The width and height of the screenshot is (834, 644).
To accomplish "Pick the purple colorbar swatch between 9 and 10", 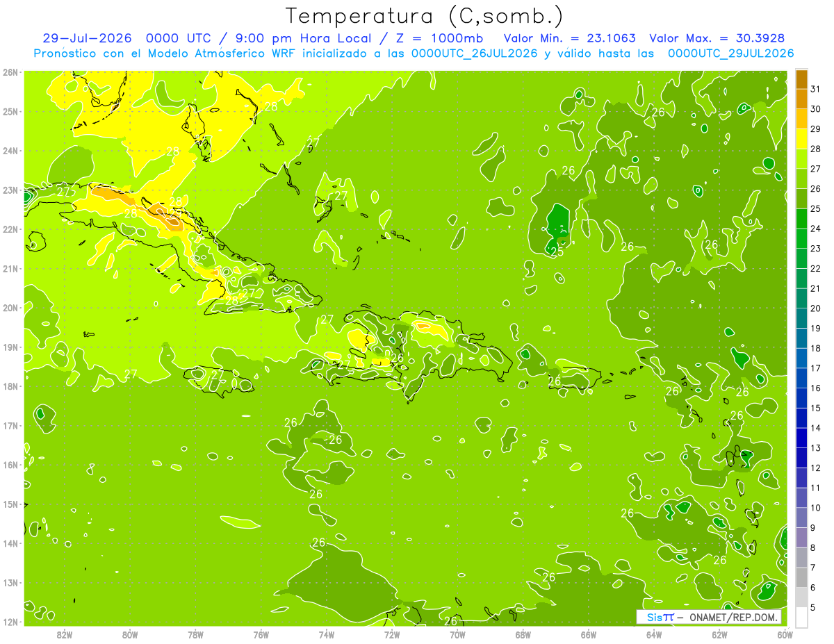I will pyautogui.click(x=801, y=518).
